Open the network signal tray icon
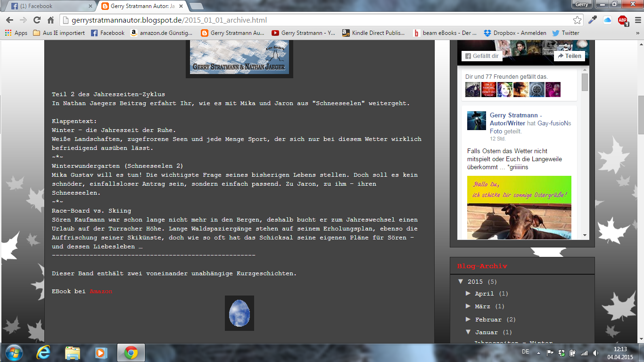Viewport: 644px width, 362px height. 584,353
